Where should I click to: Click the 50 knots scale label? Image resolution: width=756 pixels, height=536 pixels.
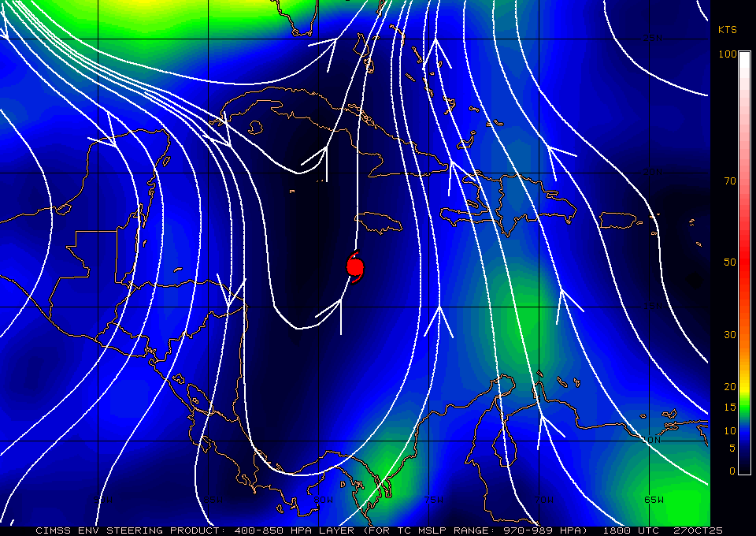click(x=729, y=262)
